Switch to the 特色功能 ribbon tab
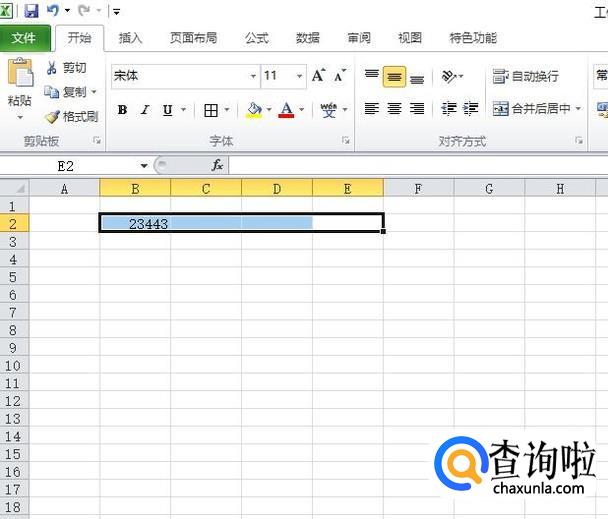Viewport: 608px width, 519px height. 473,38
